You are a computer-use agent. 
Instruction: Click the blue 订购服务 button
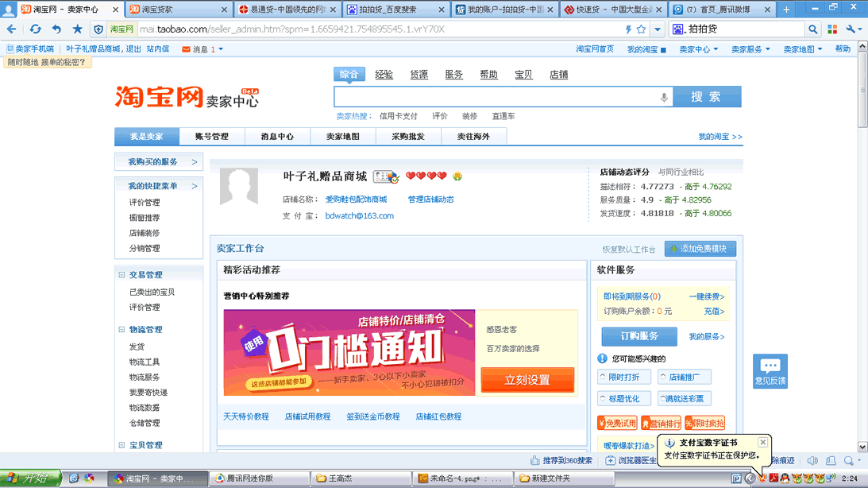pyautogui.click(x=638, y=336)
